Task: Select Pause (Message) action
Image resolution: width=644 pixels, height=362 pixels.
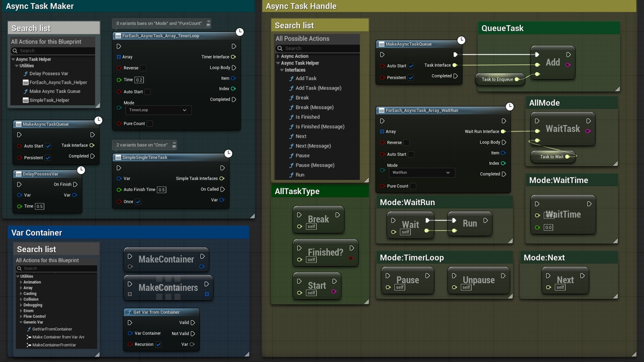Action: (x=314, y=165)
